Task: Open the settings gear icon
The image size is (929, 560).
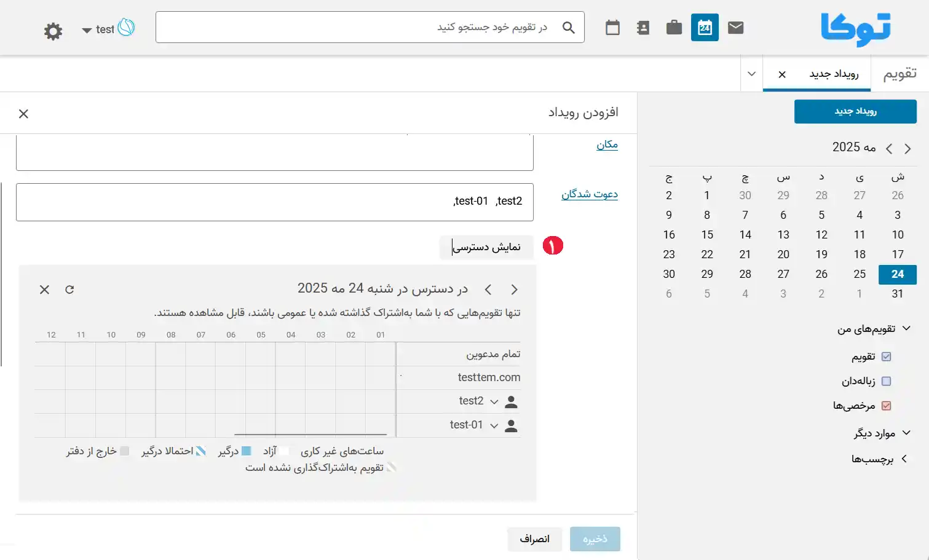Action: click(x=53, y=31)
